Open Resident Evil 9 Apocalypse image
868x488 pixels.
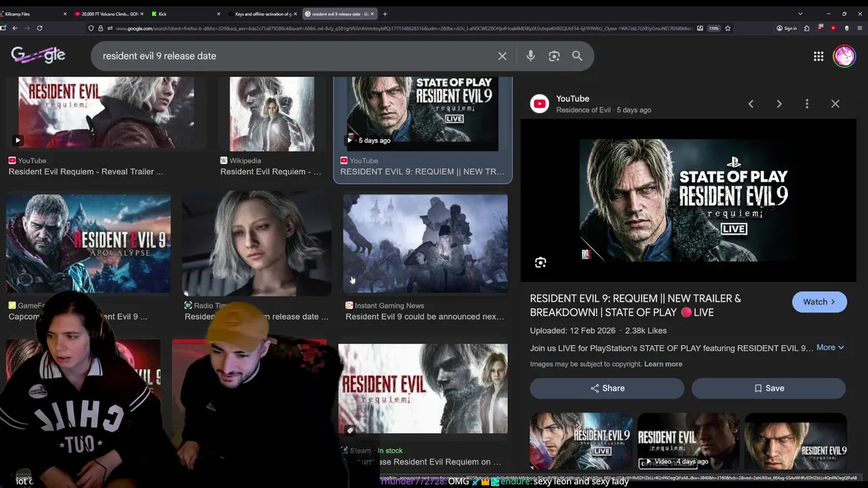(88, 244)
